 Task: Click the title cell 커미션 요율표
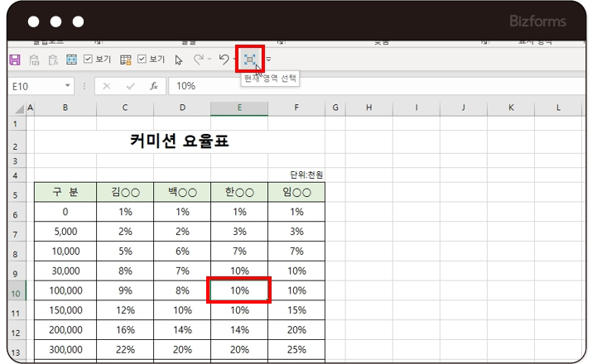pos(180,141)
